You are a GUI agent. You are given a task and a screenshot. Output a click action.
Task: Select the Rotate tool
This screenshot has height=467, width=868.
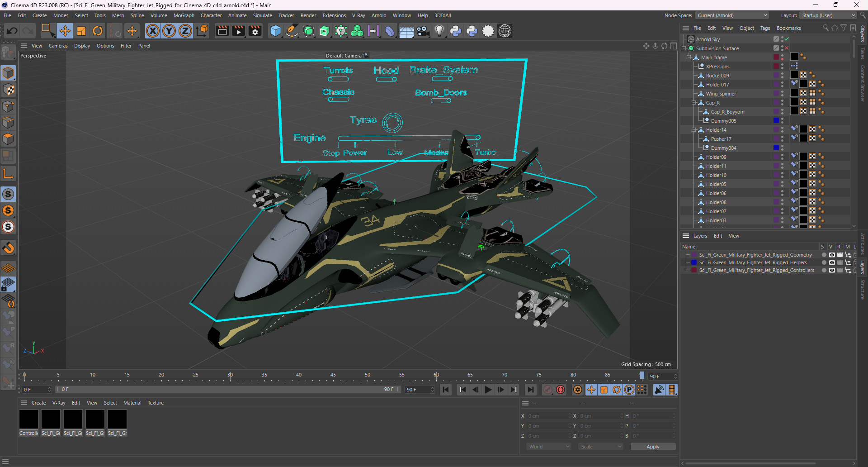[x=98, y=31]
